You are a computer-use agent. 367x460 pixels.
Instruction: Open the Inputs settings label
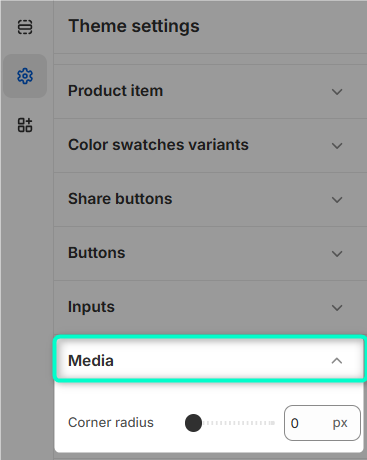91,307
